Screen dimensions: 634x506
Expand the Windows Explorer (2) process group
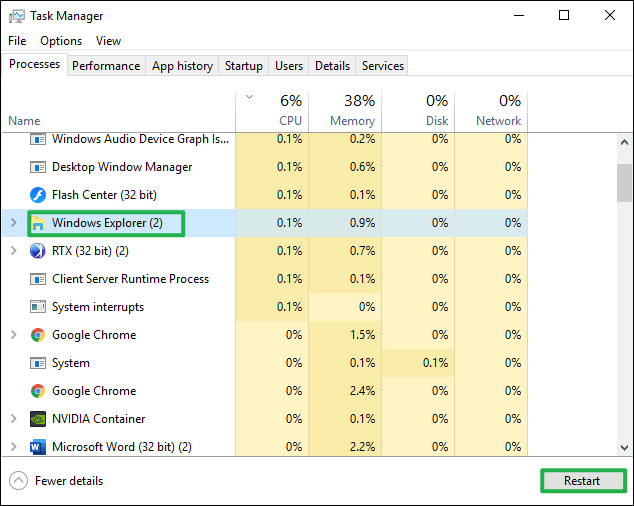(13, 222)
